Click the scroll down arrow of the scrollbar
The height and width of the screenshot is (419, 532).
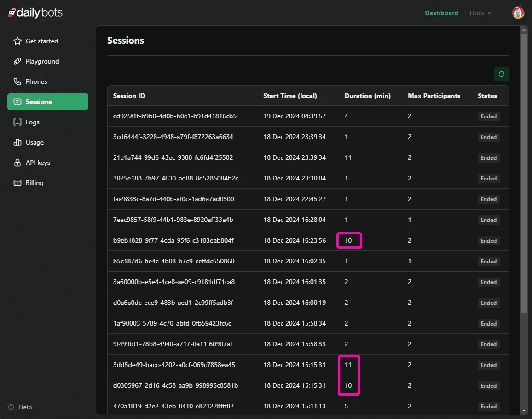point(524,410)
